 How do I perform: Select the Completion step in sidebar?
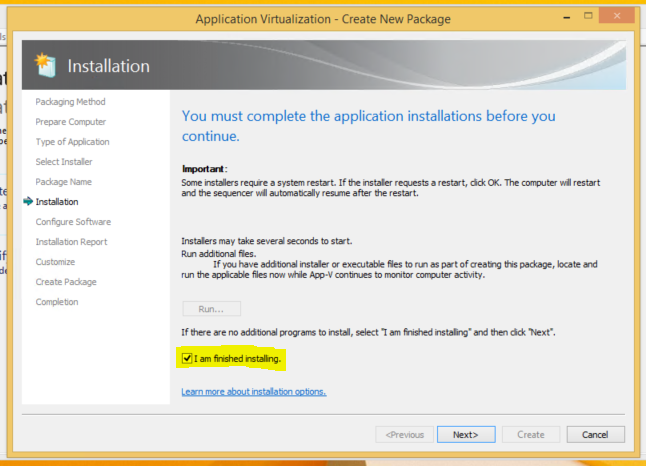57,302
